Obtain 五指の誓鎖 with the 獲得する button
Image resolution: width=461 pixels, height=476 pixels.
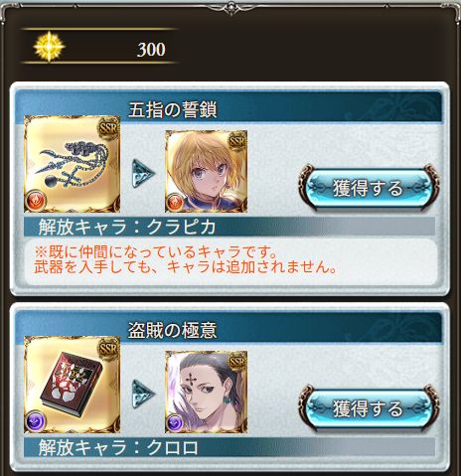[x=369, y=188]
